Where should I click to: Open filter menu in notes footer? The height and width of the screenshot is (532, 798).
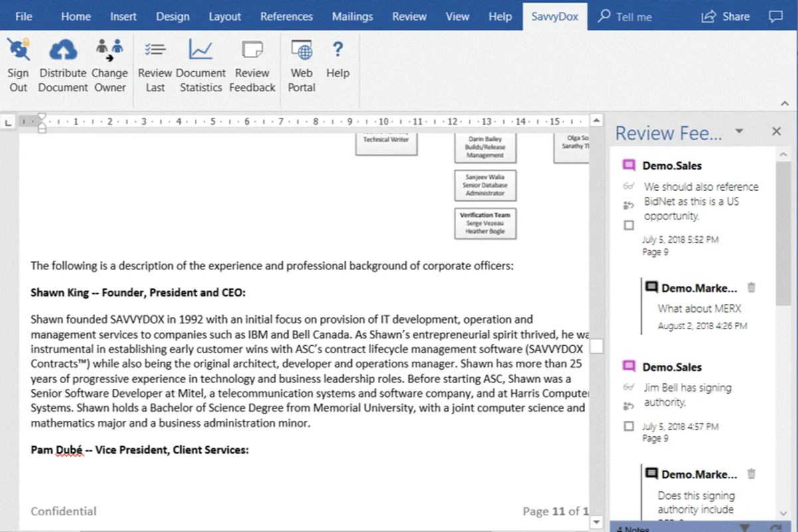[745, 527]
